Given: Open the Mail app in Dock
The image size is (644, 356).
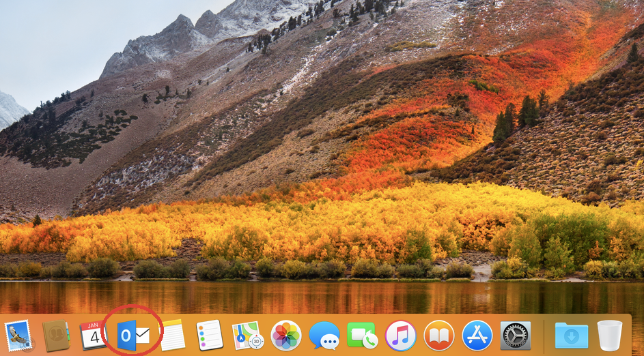Looking at the screenshot, I should (x=18, y=336).
